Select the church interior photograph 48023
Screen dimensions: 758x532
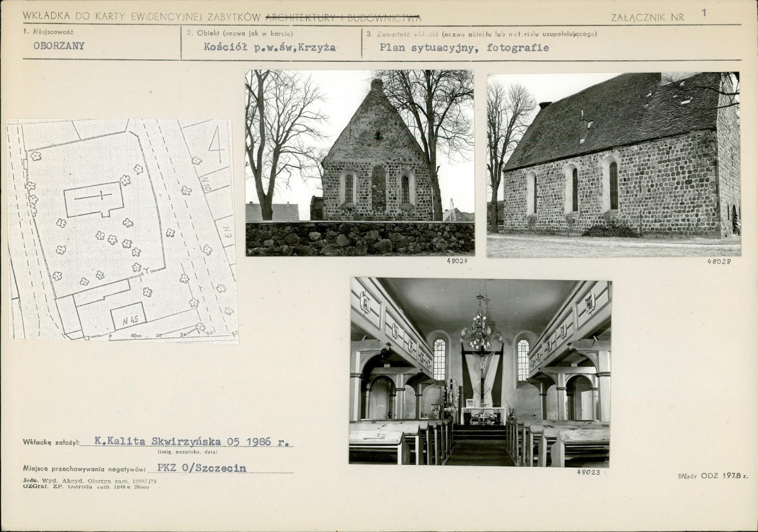[480, 371]
